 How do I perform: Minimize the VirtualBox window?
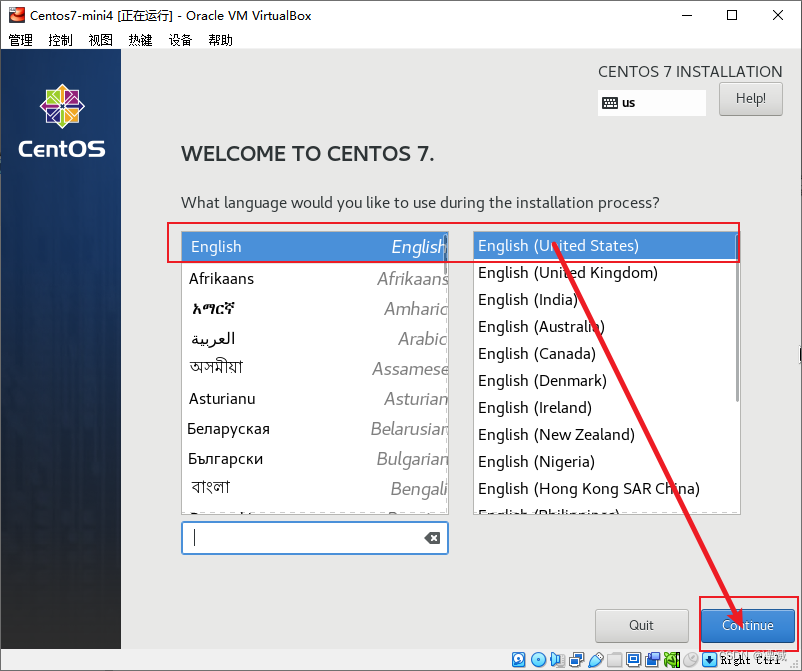686,15
